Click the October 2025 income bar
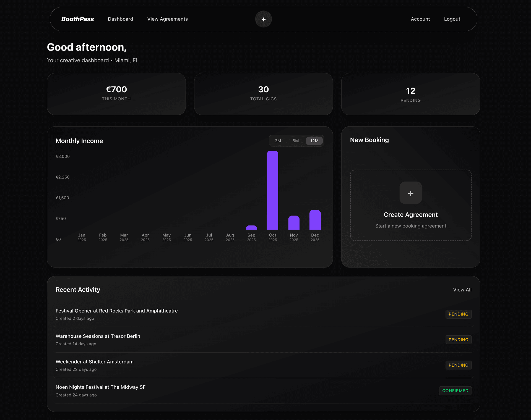Screen dimensions: 531x420 click(x=272, y=190)
